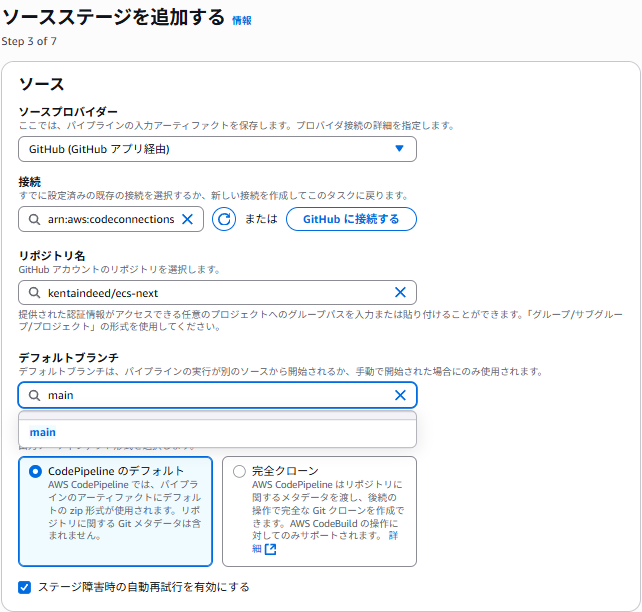Clear the repository name field X icon
Screen dimensions: 642x612
[400, 293]
